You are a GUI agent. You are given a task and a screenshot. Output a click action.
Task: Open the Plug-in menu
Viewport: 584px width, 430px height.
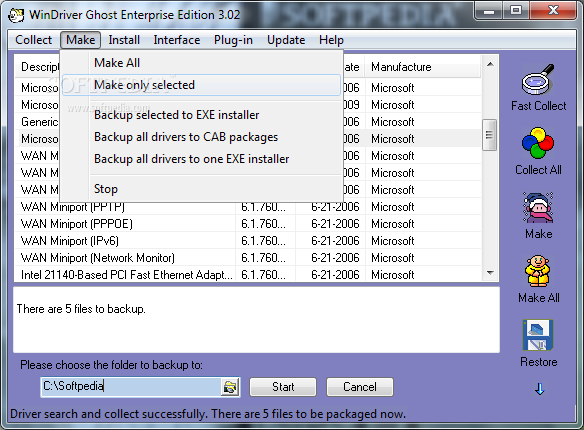tap(233, 40)
